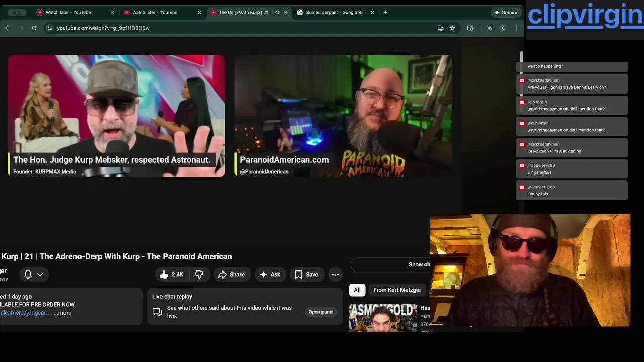Click chat message 'I enjoy this'
Image resolution: width=644 pixels, height=362 pixels.
pos(538,194)
